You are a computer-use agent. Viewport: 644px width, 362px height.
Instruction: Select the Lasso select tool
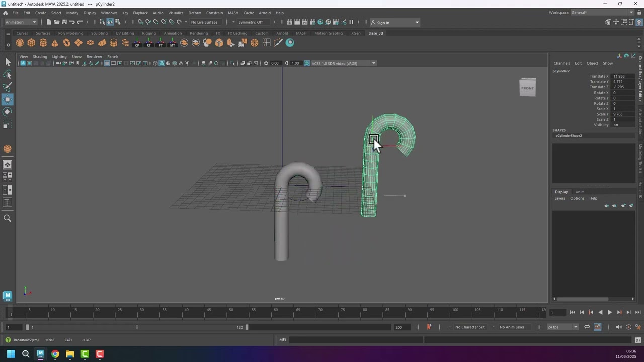8,74
